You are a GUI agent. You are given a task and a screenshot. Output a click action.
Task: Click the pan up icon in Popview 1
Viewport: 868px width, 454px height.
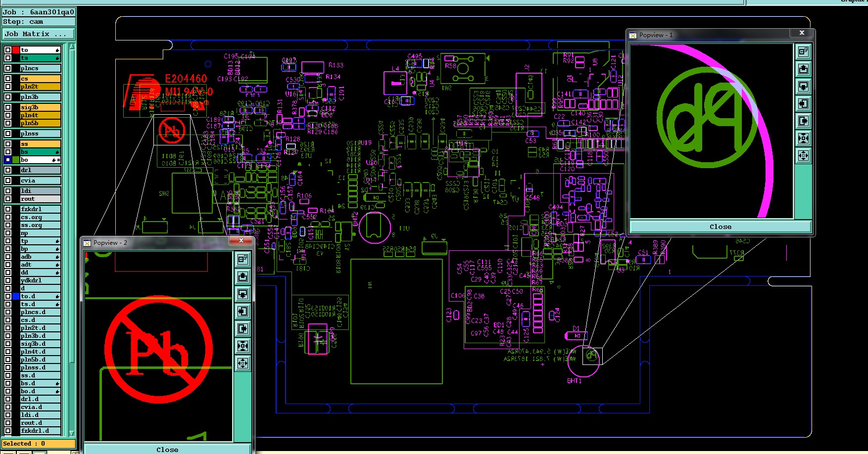[x=803, y=69]
